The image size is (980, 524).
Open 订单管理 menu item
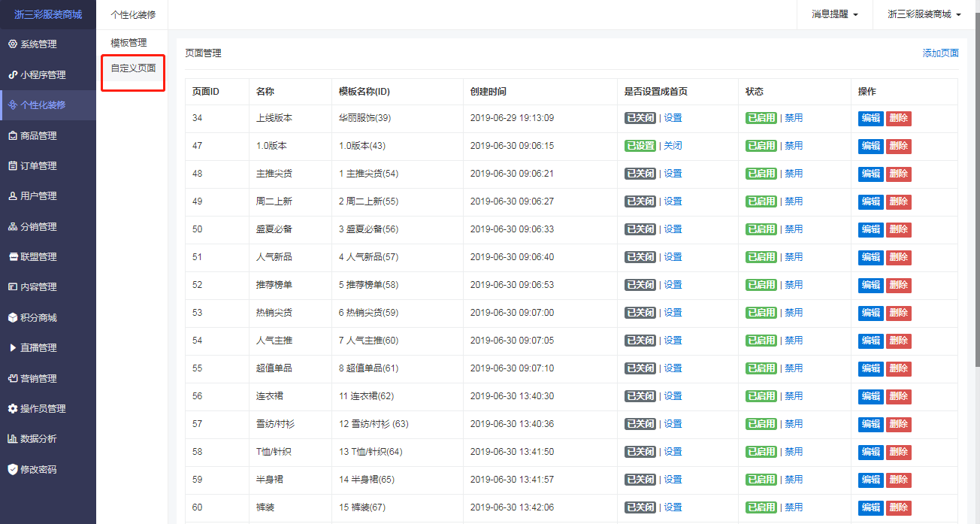coord(48,166)
